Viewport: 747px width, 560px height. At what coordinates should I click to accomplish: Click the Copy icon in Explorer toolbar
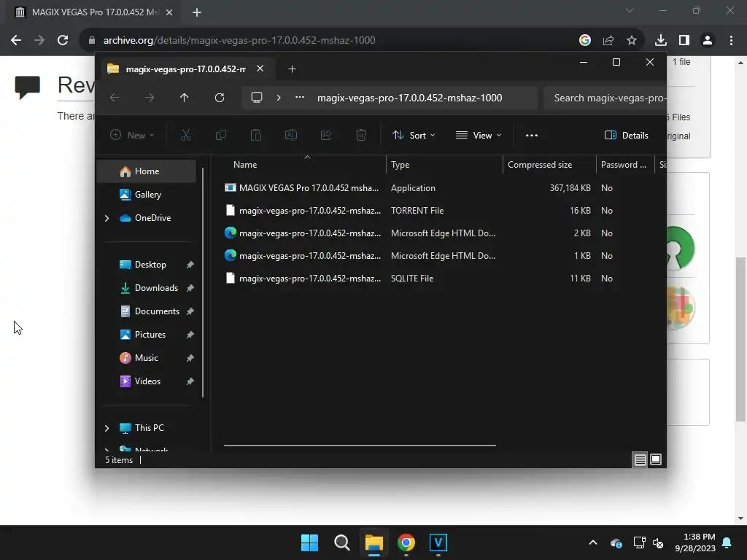[220, 135]
